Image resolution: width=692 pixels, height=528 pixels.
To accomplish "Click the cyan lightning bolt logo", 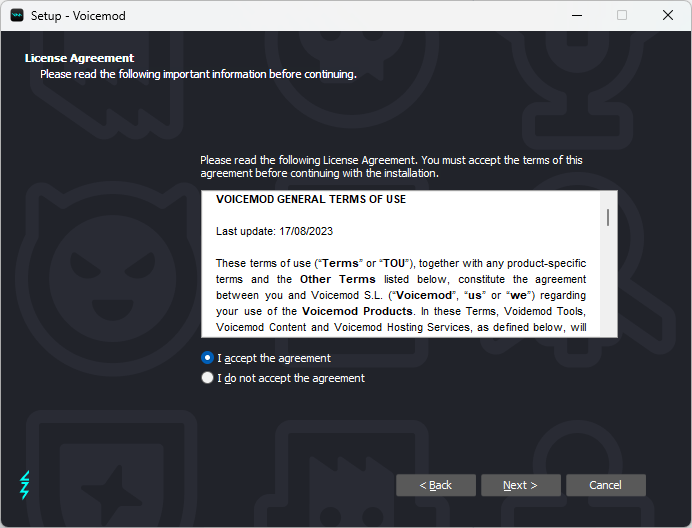I will 25,485.
